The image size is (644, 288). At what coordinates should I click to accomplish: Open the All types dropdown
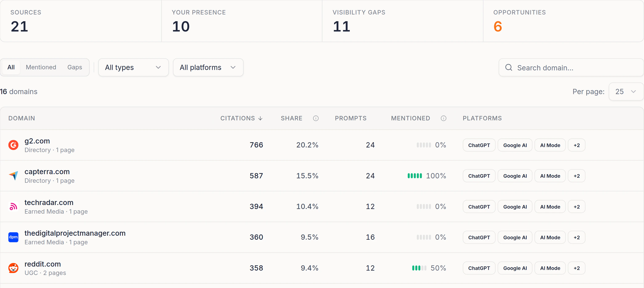133,67
